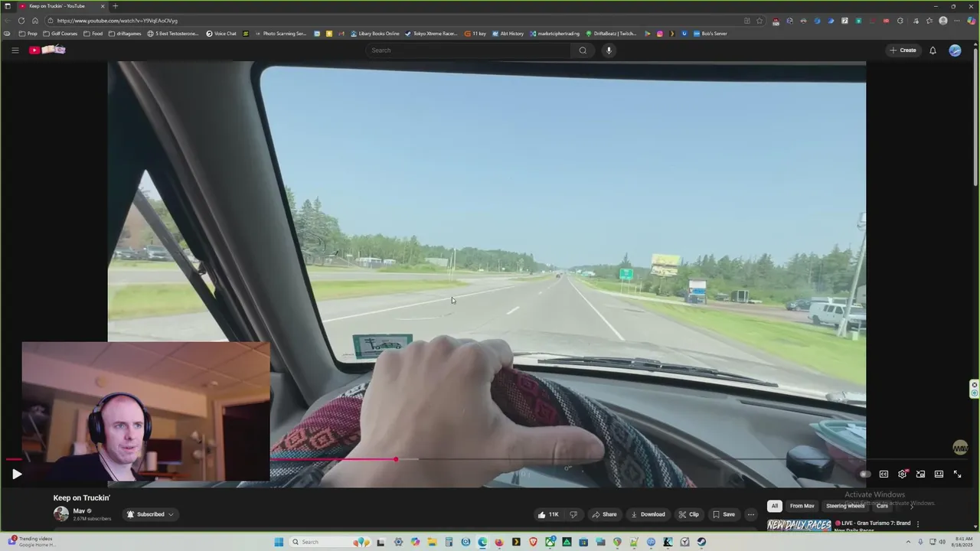
Task: Open Steam from the taskbar
Action: pos(701,542)
